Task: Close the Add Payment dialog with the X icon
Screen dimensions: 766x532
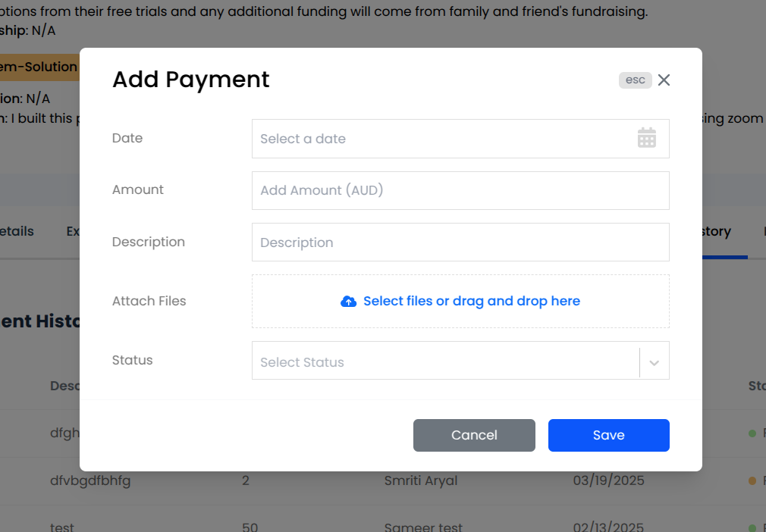Action: point(664,80)
